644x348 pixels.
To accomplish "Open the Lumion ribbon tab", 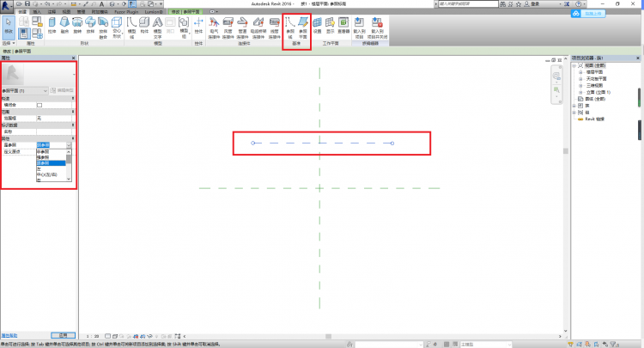I will tap(154, 12).
